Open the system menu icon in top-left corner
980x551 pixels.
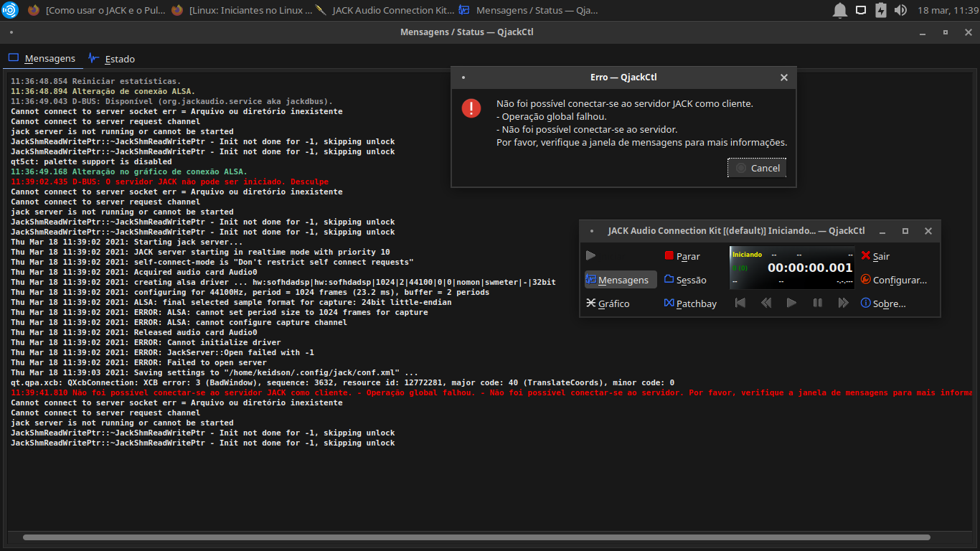(9, 10)
